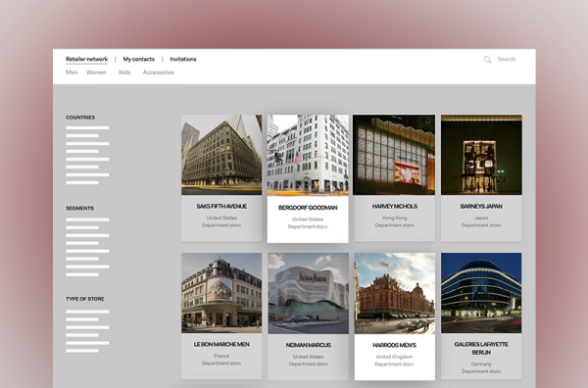Switch to My contacts tab
Screen dimensions: 588x388
point(139,59)
